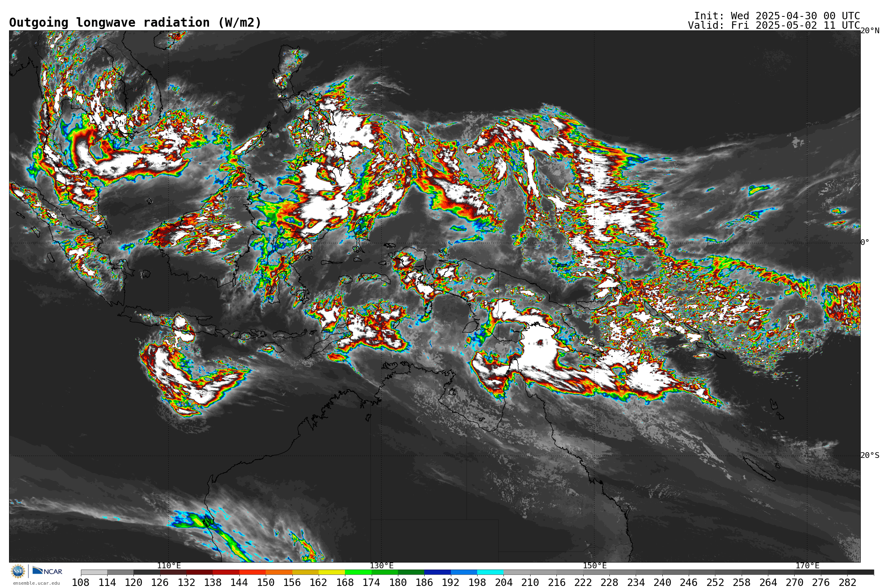
Task: Click the colorbar value label 144
Action: pyautogui.click(x=239, y=582)
